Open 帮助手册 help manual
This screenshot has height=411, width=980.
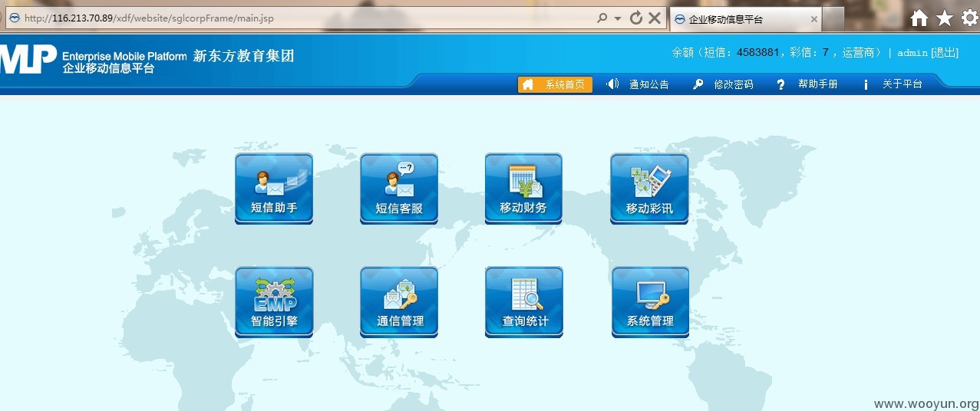[817, 84]
